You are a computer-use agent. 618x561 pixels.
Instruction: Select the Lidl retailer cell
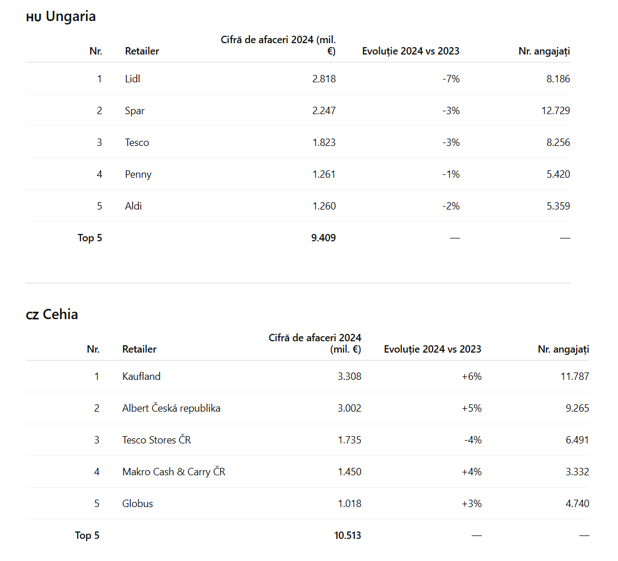[x=132, y=79]
